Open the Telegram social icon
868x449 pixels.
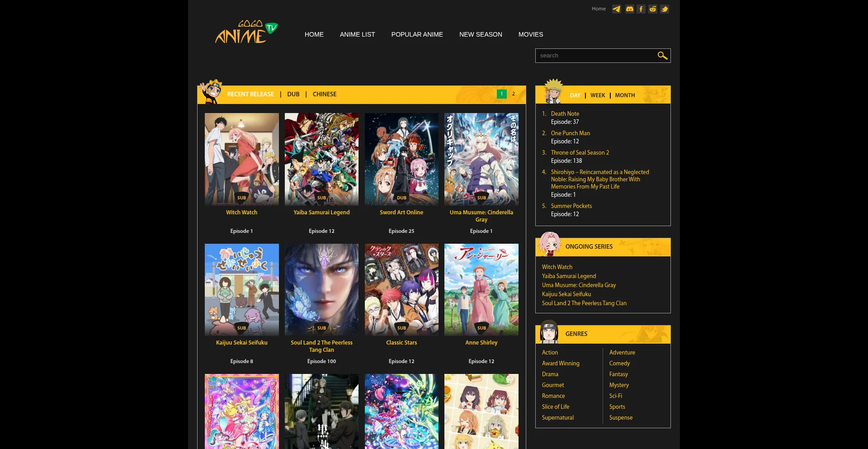tap(617, 9)
